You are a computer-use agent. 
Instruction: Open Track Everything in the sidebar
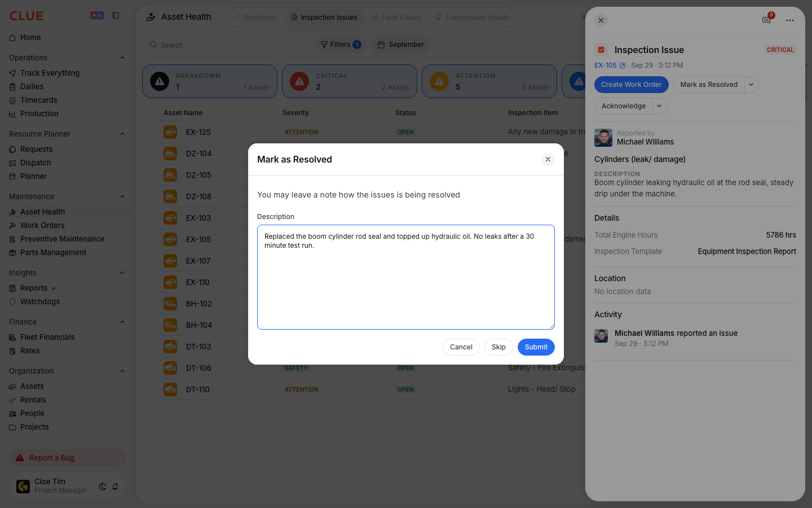click(x=50, y=73)
